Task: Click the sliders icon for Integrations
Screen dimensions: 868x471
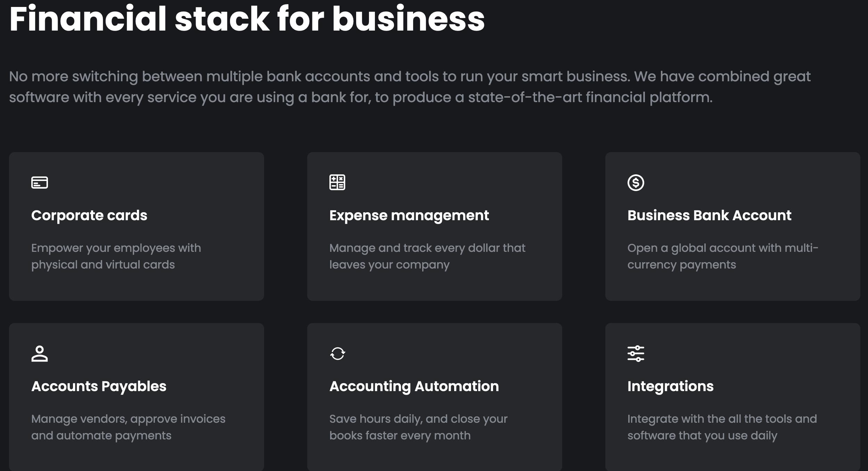Action: click(636, 354)
